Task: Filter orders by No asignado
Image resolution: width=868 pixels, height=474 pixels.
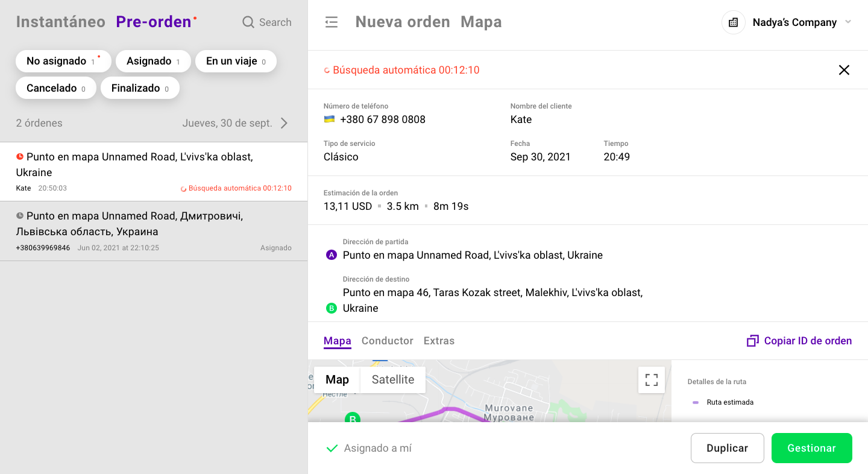Action: tap(63, 62)
